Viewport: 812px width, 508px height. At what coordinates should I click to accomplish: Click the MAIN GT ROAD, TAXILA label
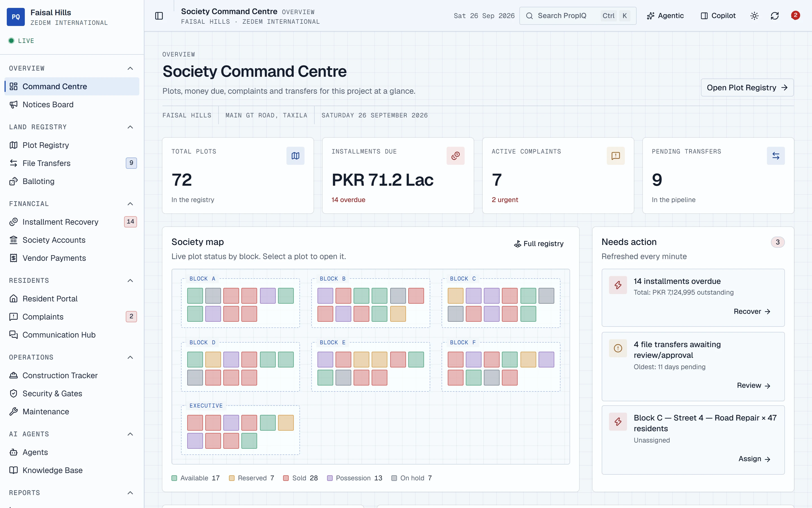266,115
